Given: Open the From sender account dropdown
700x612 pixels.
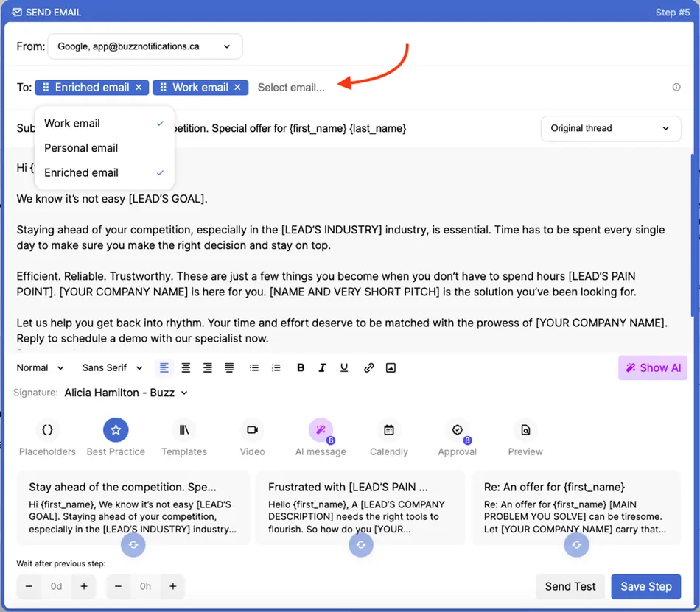Looking at the screenshot, I should point(144,46).
